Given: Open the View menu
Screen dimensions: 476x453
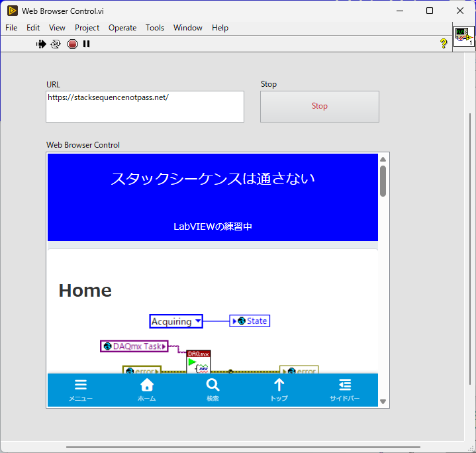Looking at the screenshot, I should (57, 28).
